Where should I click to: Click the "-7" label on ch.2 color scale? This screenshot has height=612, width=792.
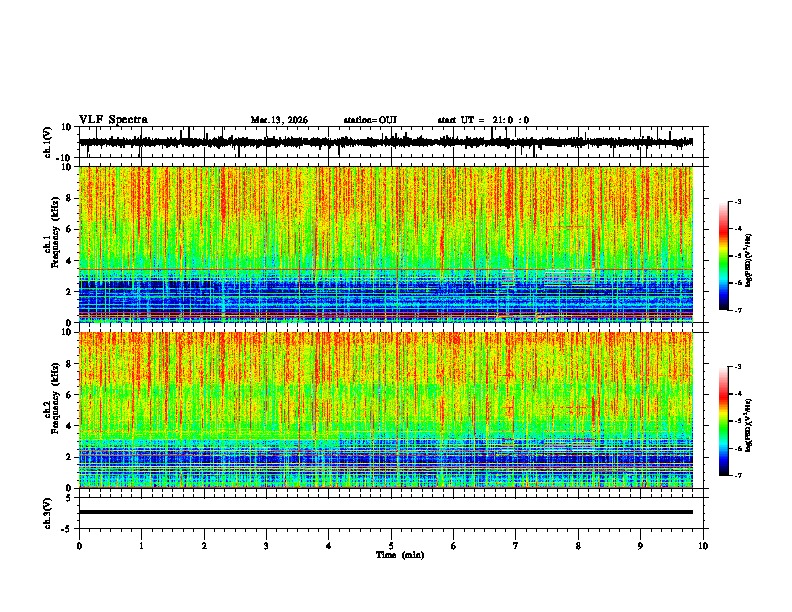pos(738,476)
